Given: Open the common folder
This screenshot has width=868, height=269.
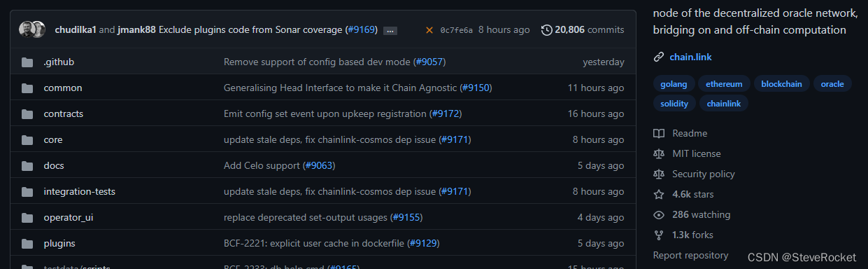Looking at the screenshot, I should click(x=63, y=88).
